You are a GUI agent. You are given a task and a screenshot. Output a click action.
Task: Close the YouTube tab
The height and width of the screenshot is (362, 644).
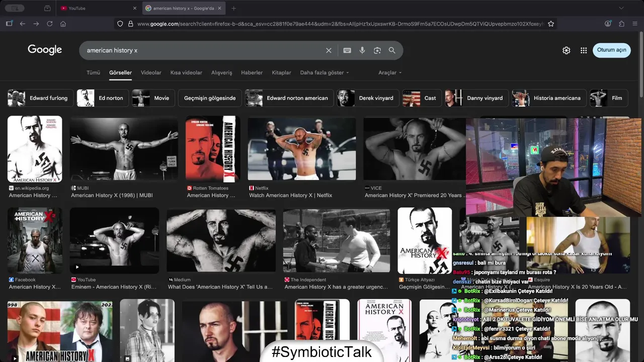coord(135,8)
